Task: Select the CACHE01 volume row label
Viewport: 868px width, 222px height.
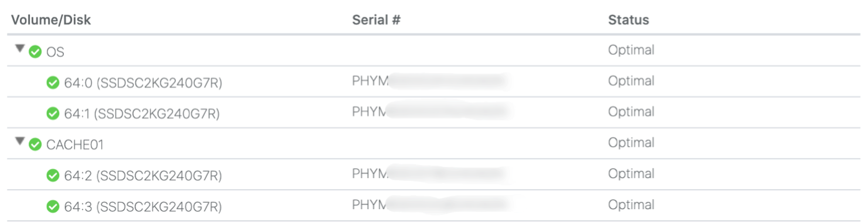Action: (x=75, y=144)
